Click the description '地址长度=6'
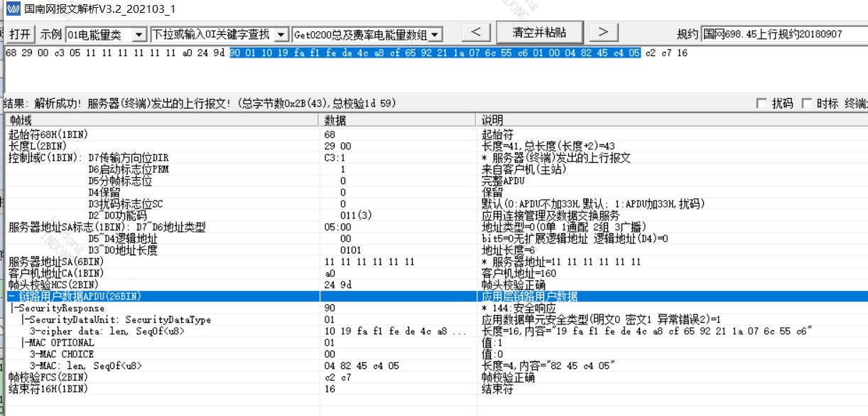The width and height of the screenshot is (868, 416). (x=507, y=250)
